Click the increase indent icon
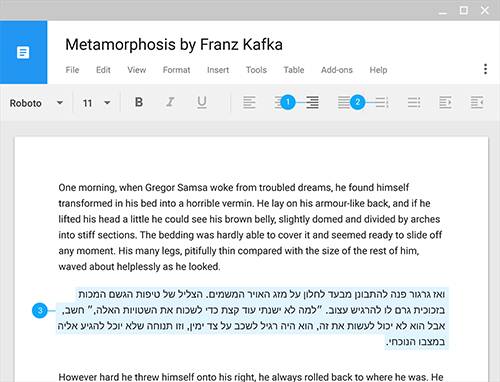The image size is (500, 382). 445,102
